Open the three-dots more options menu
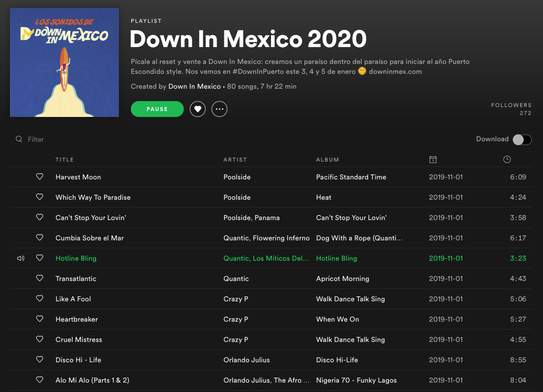This screenshot has height=392, width=543. tap(219, 109)
